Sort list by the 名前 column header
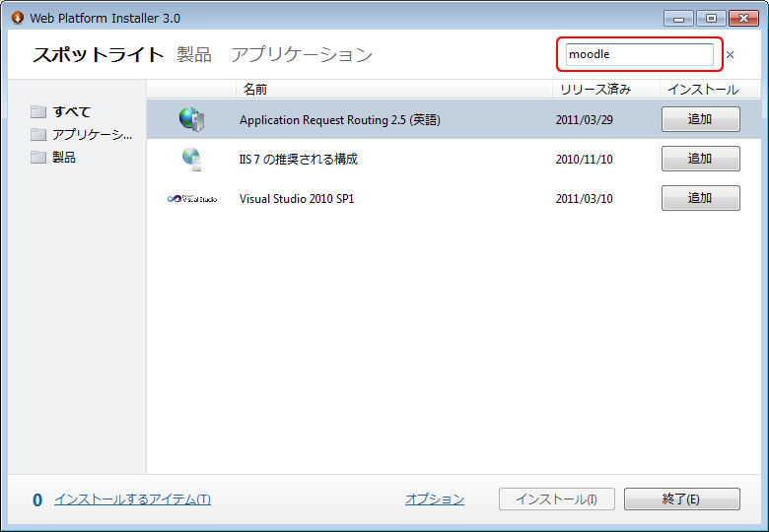Image resolution: width=769 pixels, height=532 pixels. tap(255, 89)
